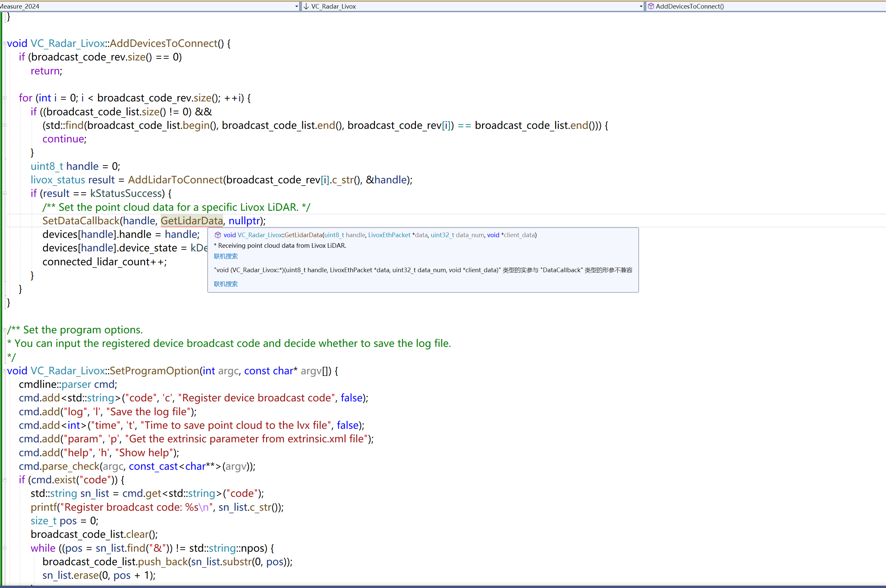
Task: Collapse the SetProgramOption function
Action: click(5, 371)
